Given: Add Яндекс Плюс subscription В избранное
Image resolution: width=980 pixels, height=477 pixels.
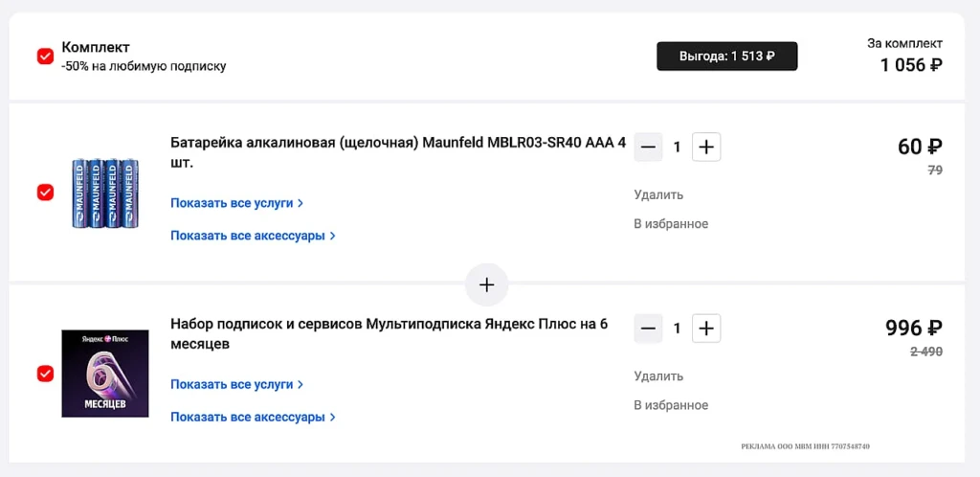Looking at the screenshot, I should pos(671,405).
